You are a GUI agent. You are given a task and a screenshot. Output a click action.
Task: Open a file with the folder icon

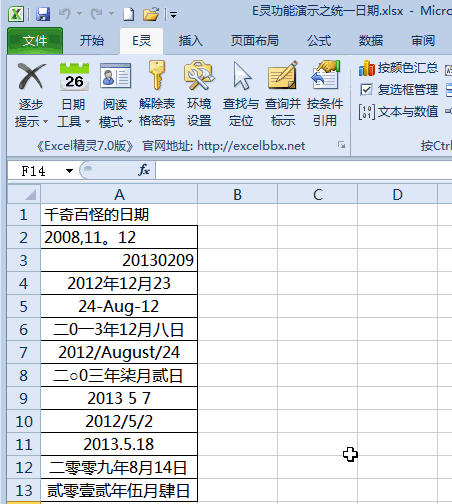[x=151, y=14]
